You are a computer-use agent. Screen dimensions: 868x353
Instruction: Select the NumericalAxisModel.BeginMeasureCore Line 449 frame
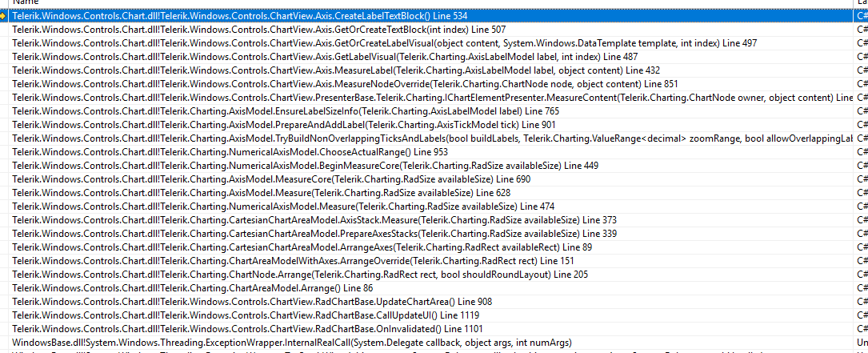(432, 165)
